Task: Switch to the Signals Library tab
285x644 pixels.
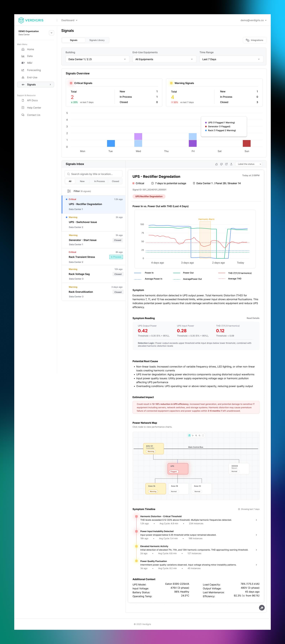Action: [97, 40]
